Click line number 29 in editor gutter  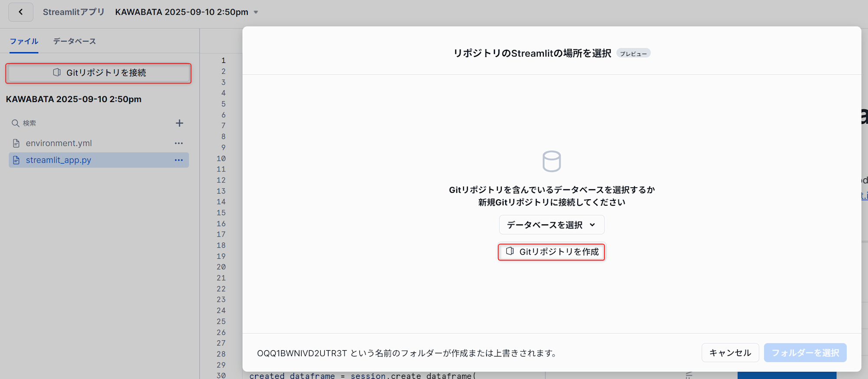(221, 365)
